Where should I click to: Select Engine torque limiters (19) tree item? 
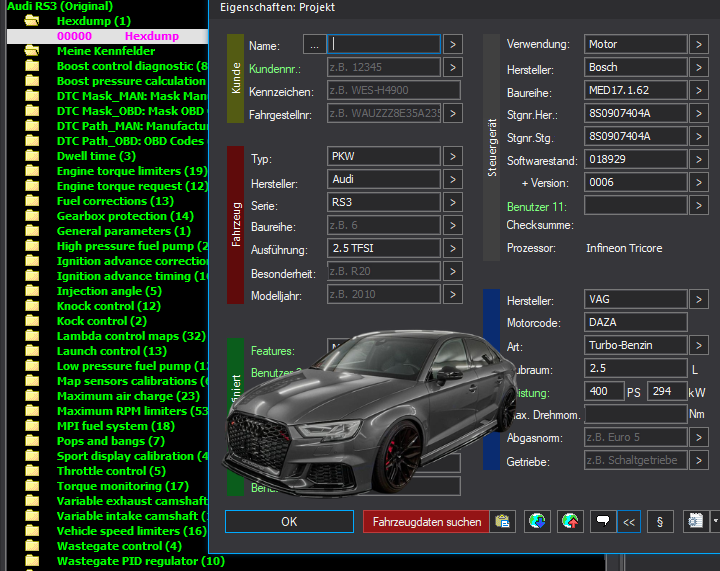pos(132,171)
